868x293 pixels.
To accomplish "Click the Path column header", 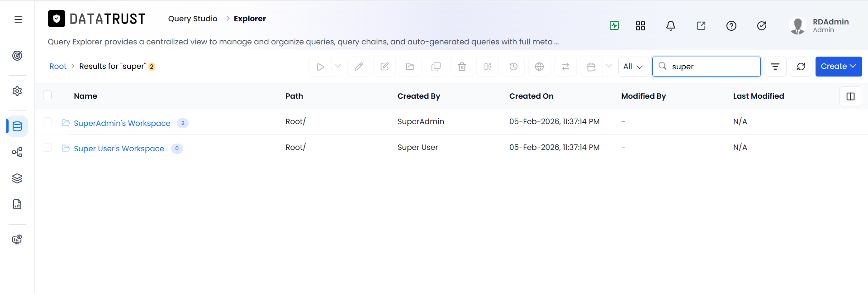I will 294,96.
